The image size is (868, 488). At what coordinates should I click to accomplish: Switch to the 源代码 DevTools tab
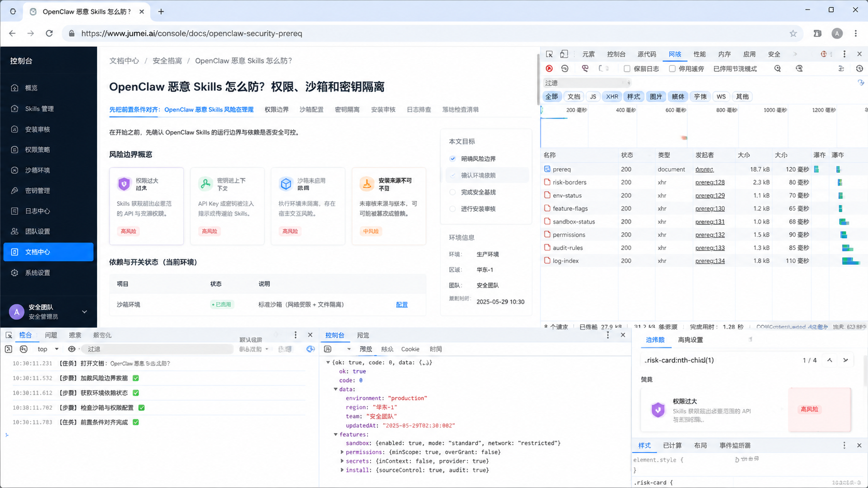(646, 54)
